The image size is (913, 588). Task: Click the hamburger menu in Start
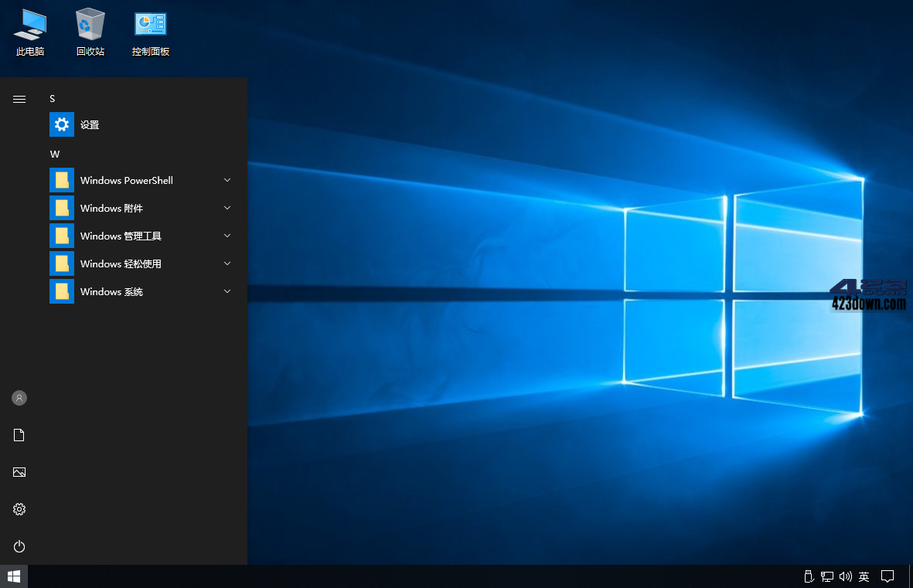[19, 99]
